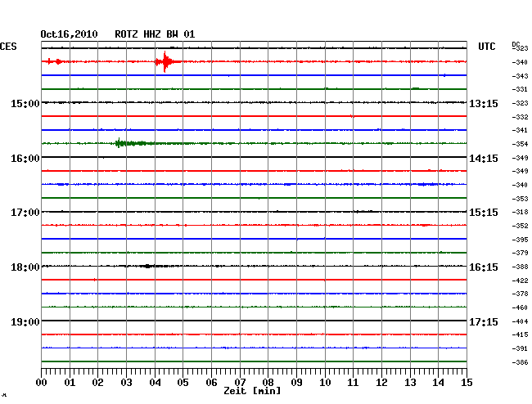Select the 16:15 UTC time label
Image resolution: width=532 pixels, height=404 pixels.
484,267
